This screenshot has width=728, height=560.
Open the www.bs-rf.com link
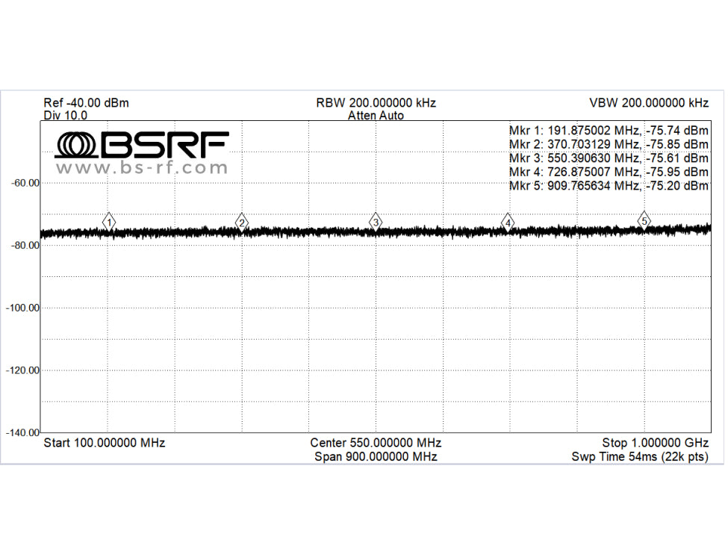tap(142, 168)
